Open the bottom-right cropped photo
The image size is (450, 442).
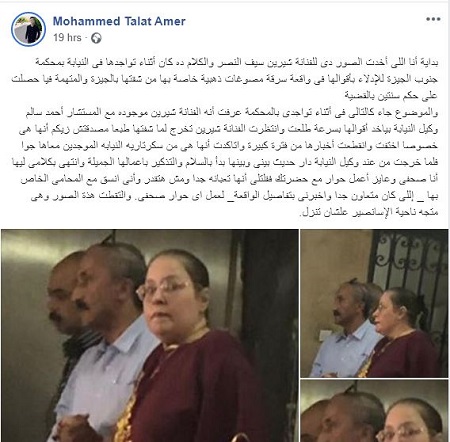point(374,411)
